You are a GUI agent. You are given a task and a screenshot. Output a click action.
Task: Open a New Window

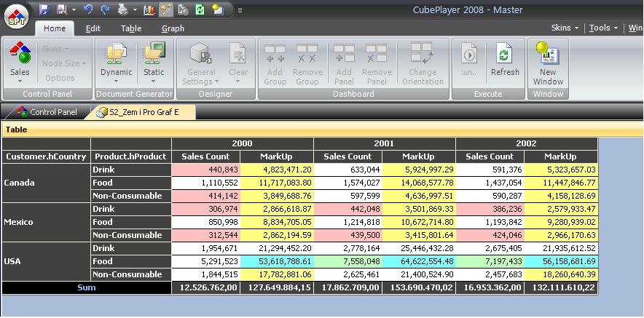pos(548,64)
